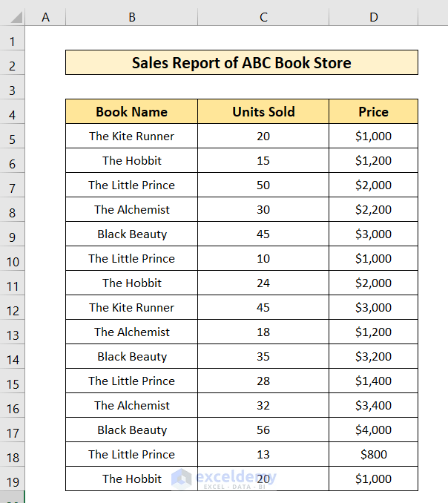Select The Hobbit cell in row 6

pos(131,160)
